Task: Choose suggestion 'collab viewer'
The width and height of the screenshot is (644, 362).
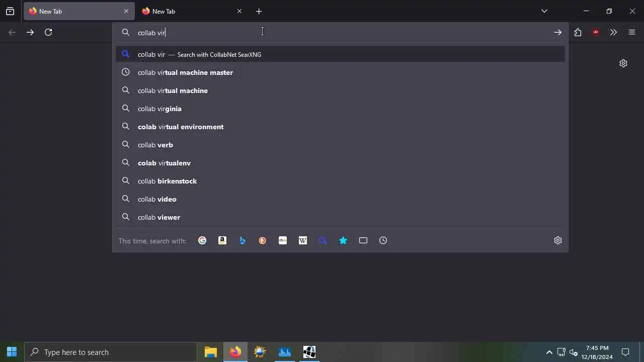Action: [x=340, y=217]
